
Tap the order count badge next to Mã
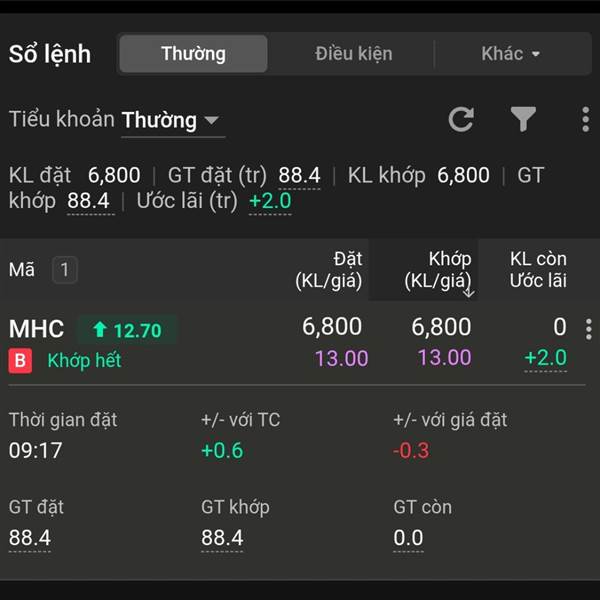(x=65, y=270)
